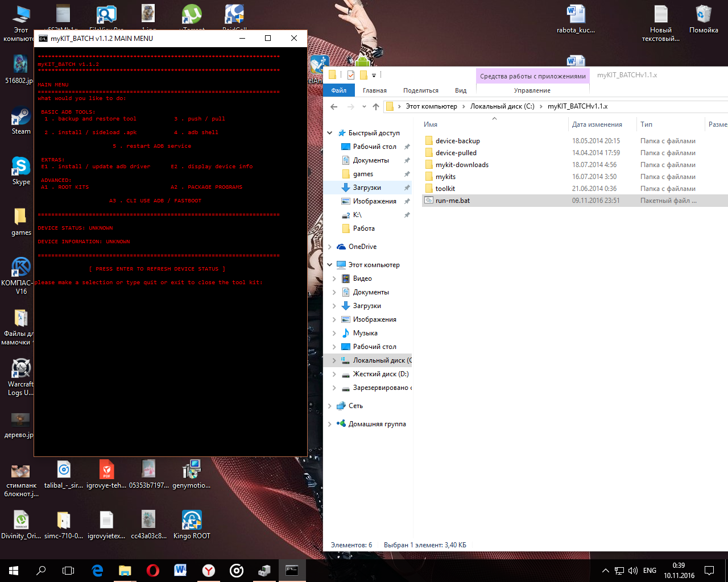Click Opera browser taskbar icon
This screenshot has width=728, height=582.
pyautogui.click(x=152, y=570)
